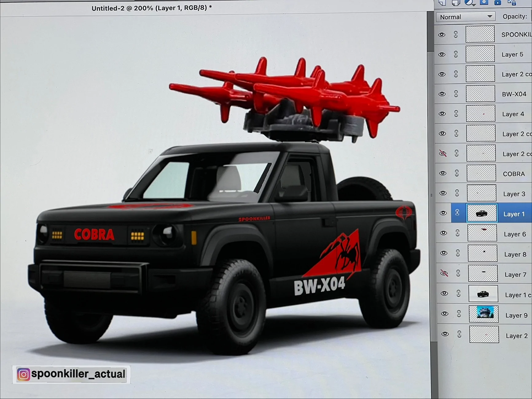
Task: Select the SPOONKIL layer name
Action: coord(516,35)
